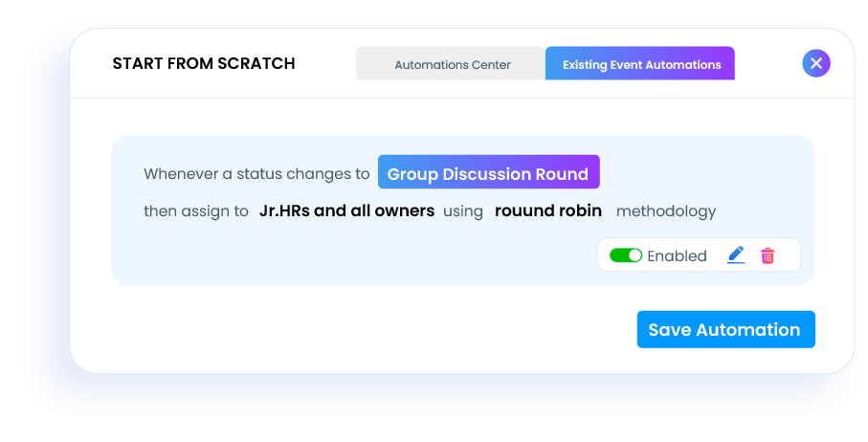Choose the rouund robin methodology value

coord(548,210)
